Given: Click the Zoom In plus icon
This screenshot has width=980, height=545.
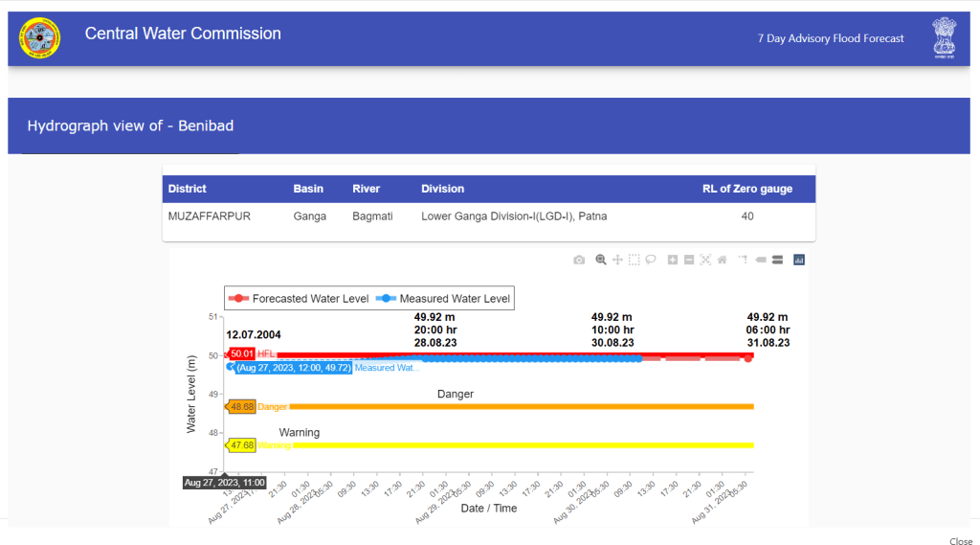Looking at the screenshot, I should [x=673, y=260].
